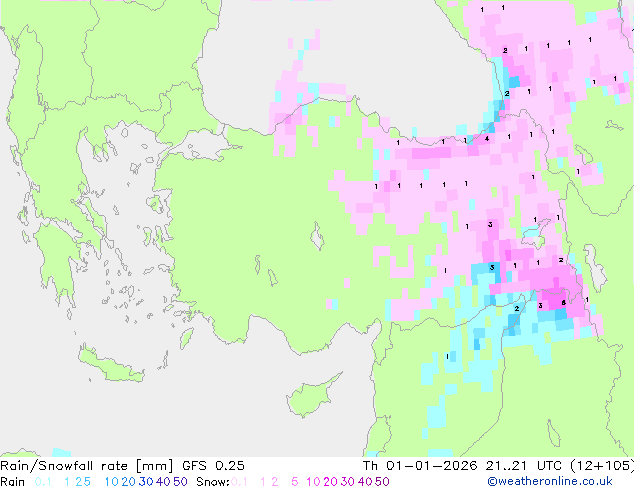The height and width of the screenshot is (490, 634).
Task: Select the Snow 10 legend color value
Action: click(313, 482)
